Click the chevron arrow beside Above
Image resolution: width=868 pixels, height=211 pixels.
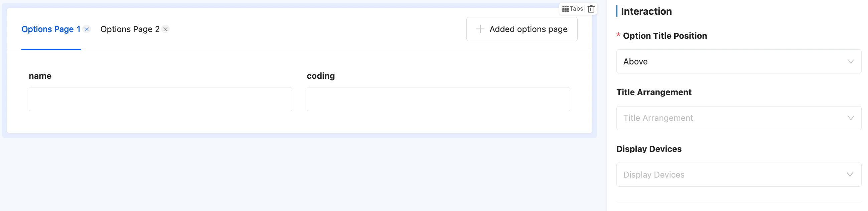click(x=851, y=61)
